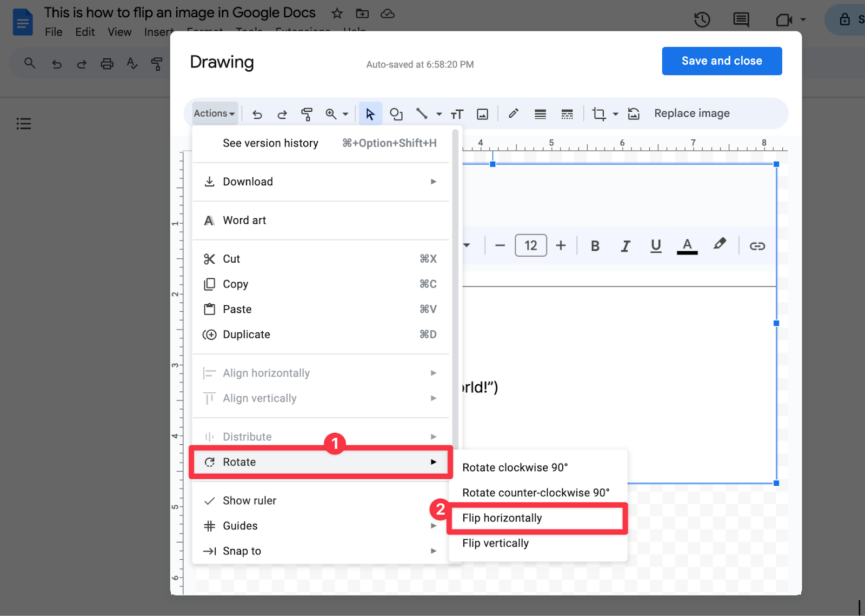Viewport: 865px width, 616px height.
Task: Increase font size with plus button
Action: [561, 246]
